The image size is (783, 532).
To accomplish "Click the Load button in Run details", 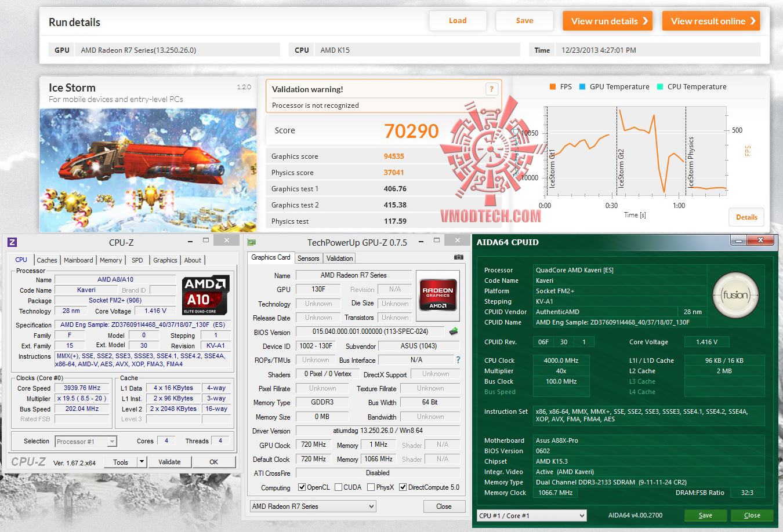I will tap(458, 21).
